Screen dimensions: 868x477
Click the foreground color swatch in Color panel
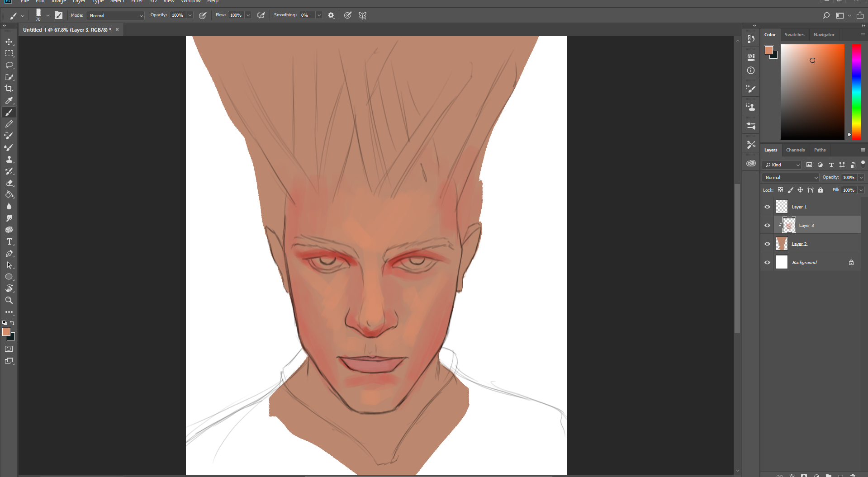pos(769,50)
